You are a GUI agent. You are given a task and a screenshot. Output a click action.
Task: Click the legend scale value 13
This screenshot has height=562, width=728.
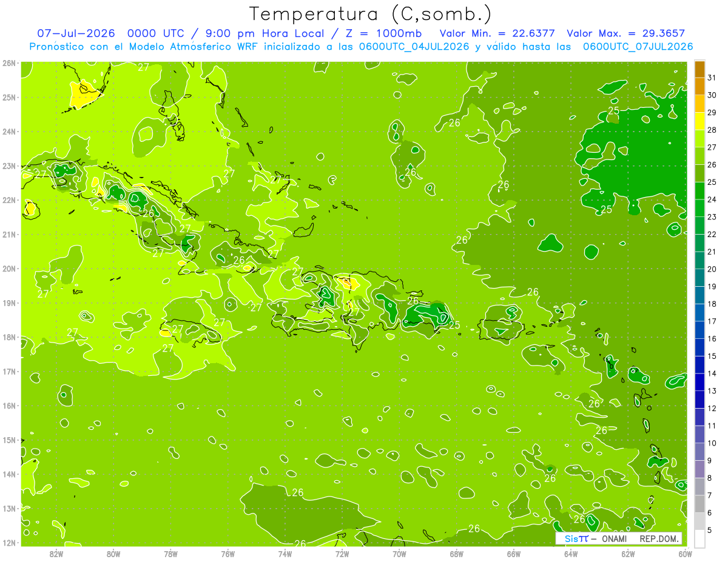pyautogui.click(x=712, y=391)
